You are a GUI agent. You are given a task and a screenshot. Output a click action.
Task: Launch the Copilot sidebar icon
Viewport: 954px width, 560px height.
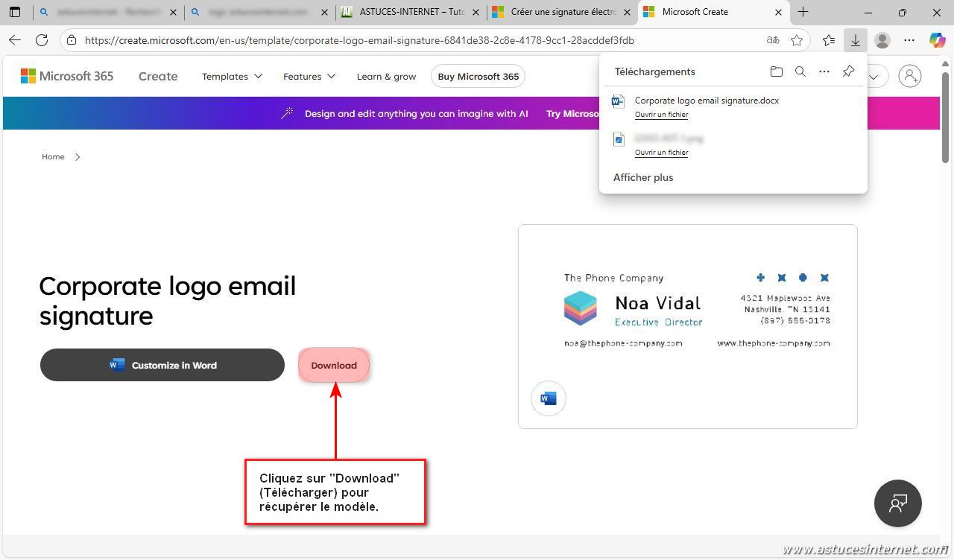click(937, 40)
